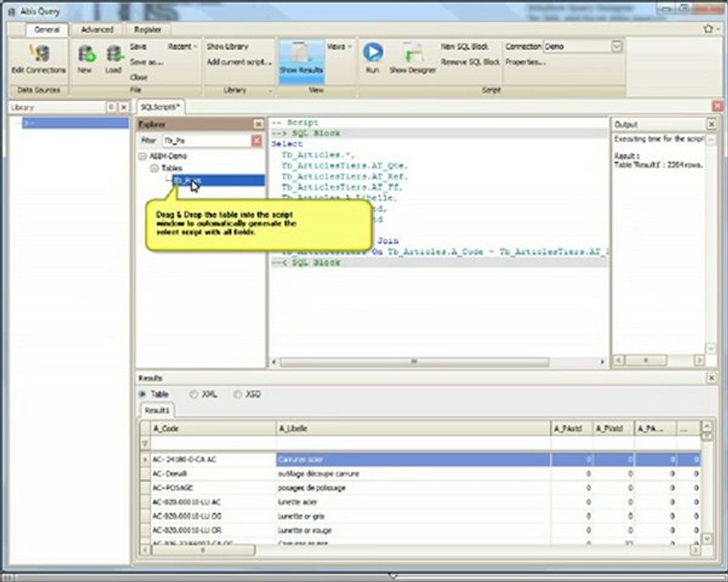
Task: Select the Result1 tab
Action: pos(157,411)
